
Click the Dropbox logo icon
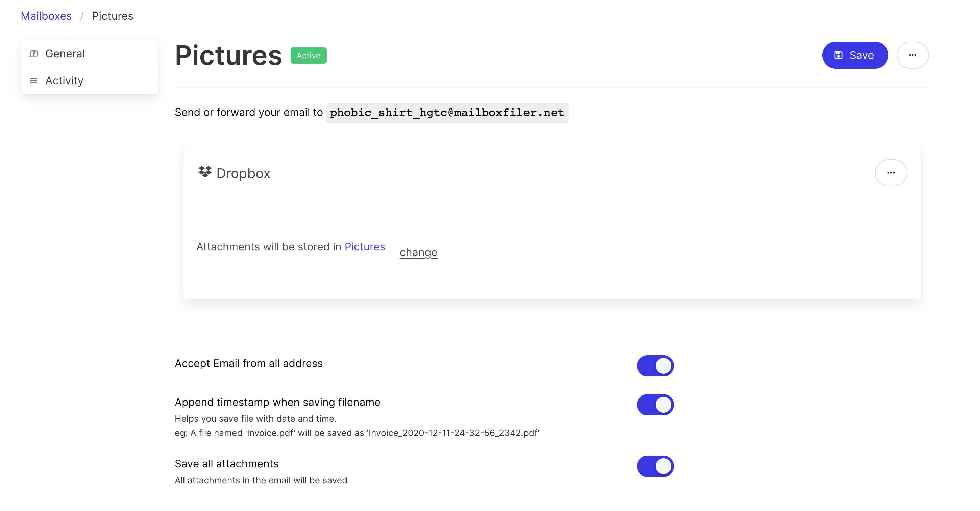coord(205,172)
